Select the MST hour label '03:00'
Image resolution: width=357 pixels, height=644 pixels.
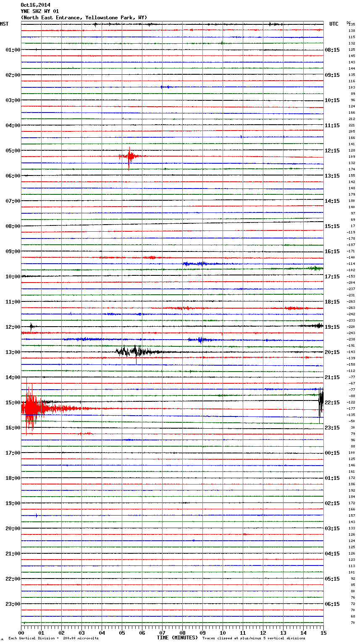[13, 100]
